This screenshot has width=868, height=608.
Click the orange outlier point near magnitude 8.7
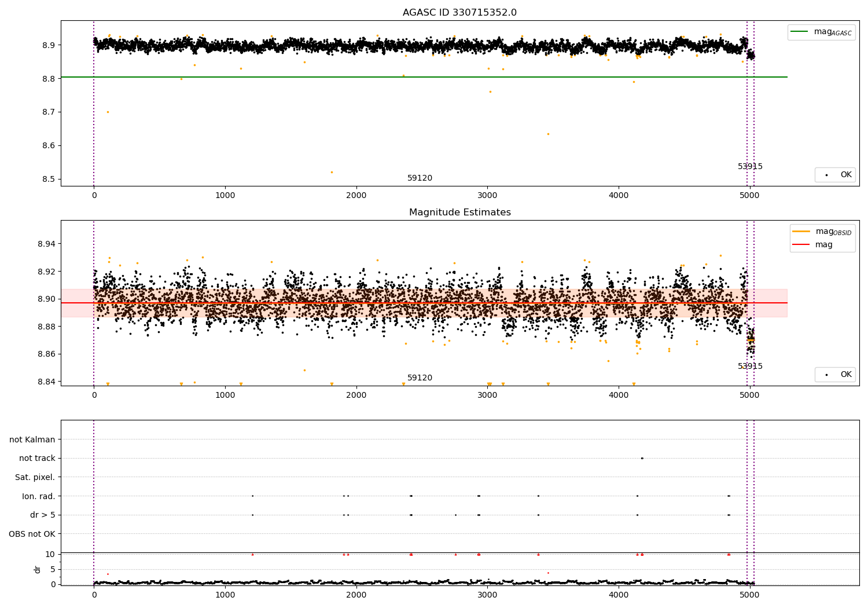pos(108,112)
